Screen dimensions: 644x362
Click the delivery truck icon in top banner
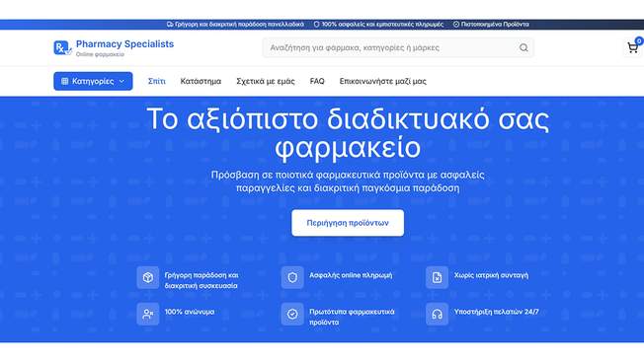[x=170, y=25]
